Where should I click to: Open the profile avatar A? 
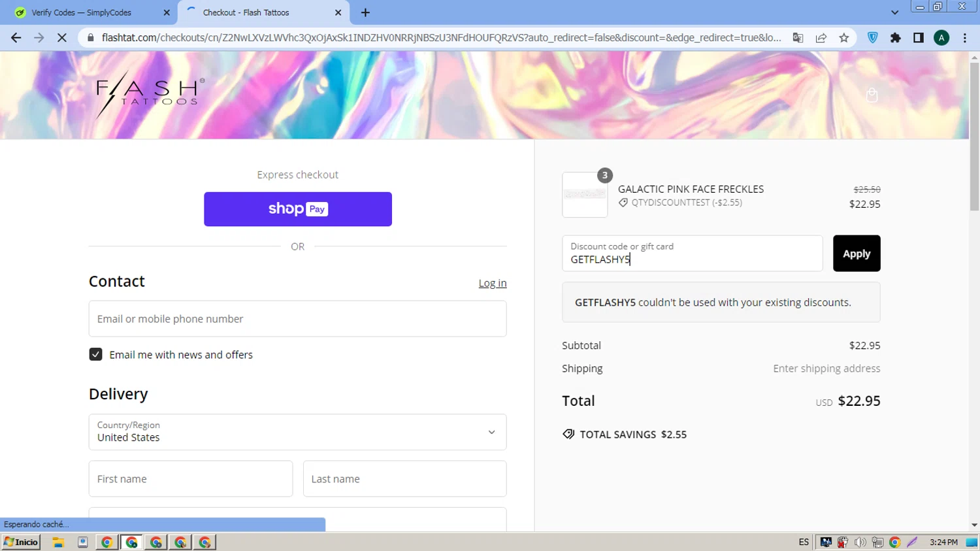(941, 38)
